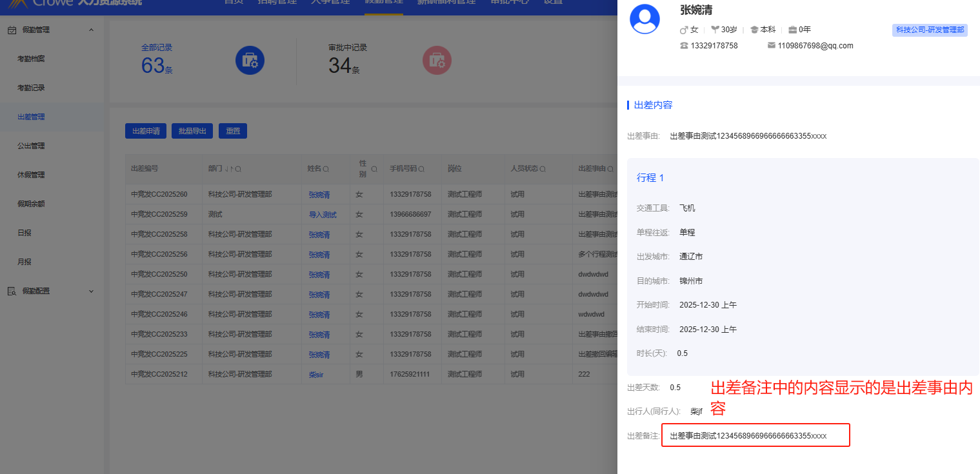The height and width of the screenshot is (474, 980).
Task: Click the 出差事由 column search icon
Action: (x=610, y=169)
